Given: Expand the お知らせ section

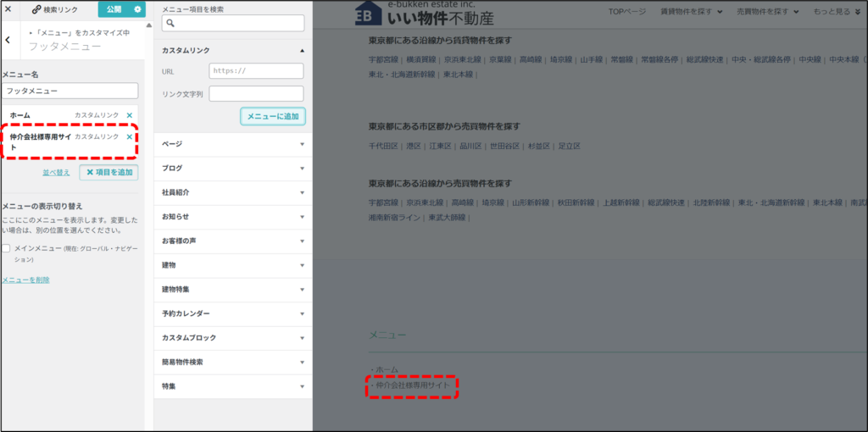Looking at the screenshot, I should coord(302,217).
